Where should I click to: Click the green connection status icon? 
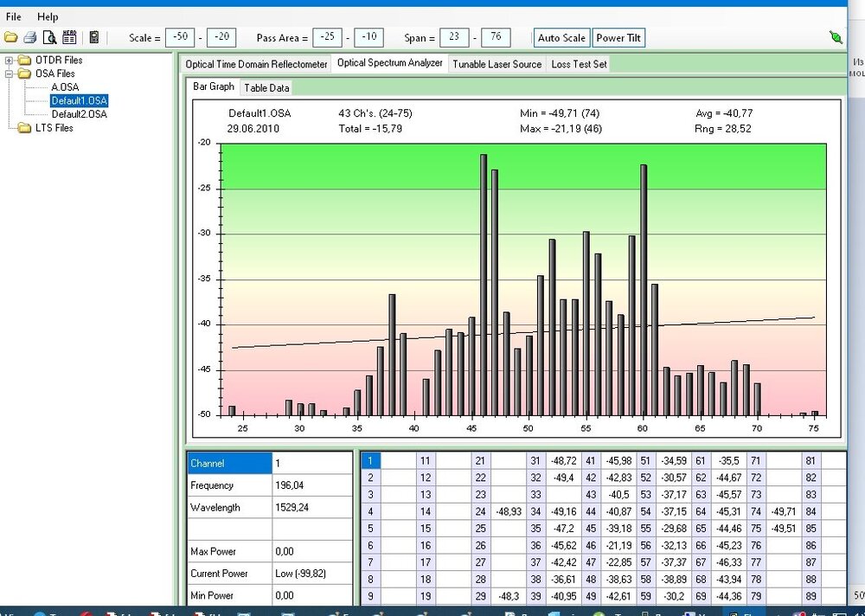pos(835,37)
